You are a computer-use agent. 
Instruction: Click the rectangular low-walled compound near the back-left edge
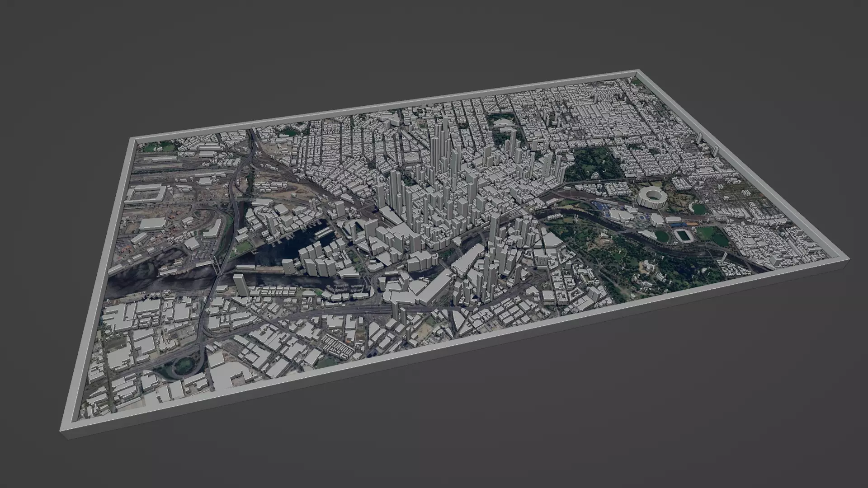pos(145,194)
